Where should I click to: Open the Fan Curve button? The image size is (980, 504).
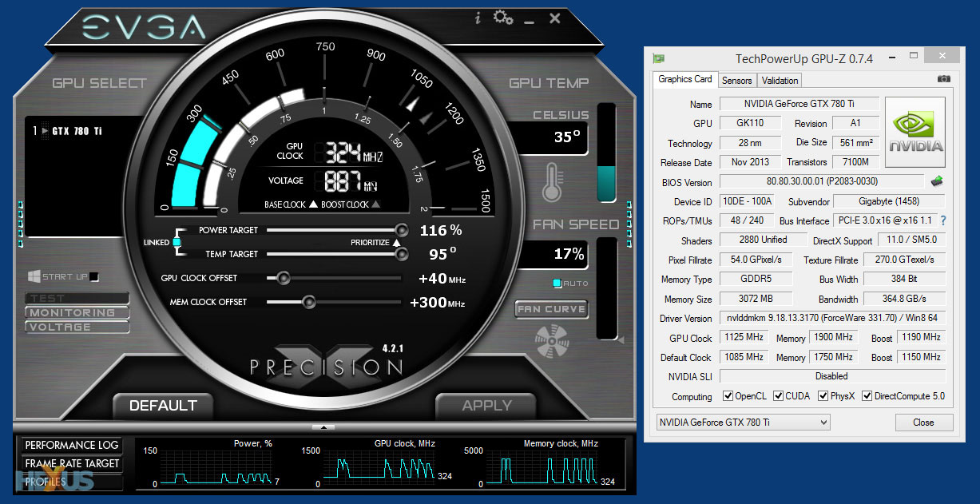(551, 309)
